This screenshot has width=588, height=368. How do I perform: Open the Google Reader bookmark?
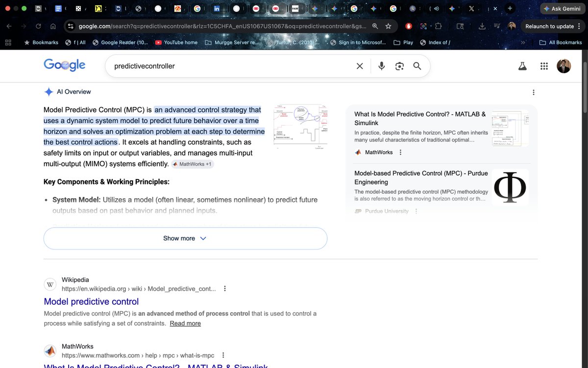[x=120, y=43]
